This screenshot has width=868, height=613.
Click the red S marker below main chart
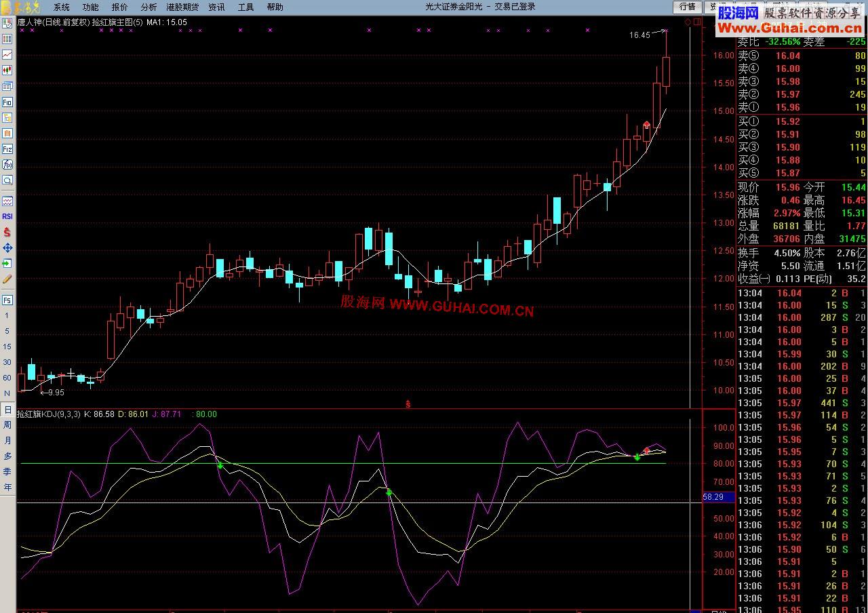[408, 404]
